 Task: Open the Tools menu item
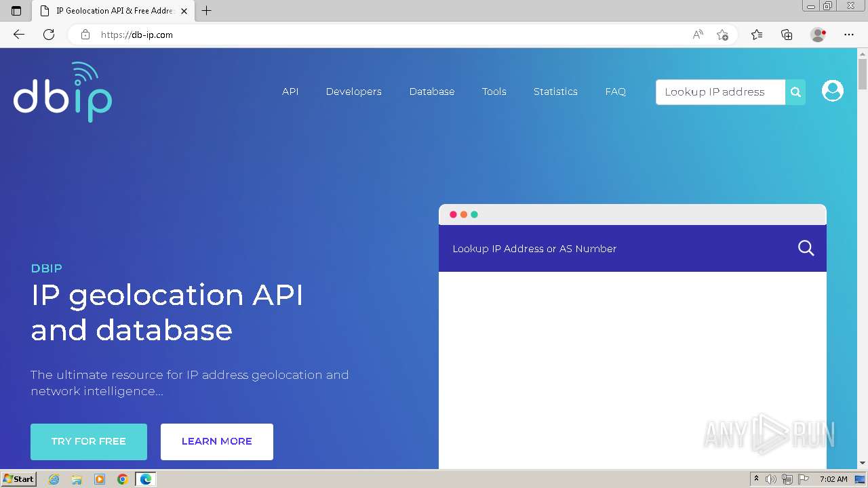[x=494, y=91]
